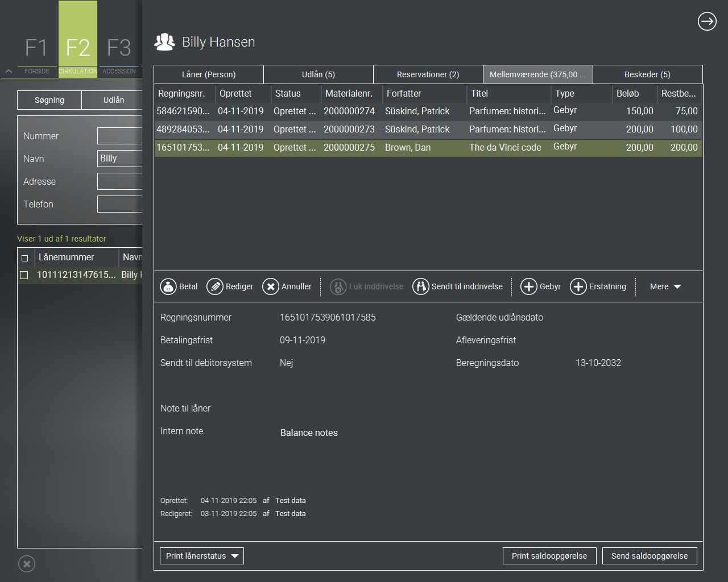The width and height of the screenshot is (728, 582).
Task: Select the Udlån tab in left panel
Action: tap(112, 100)
